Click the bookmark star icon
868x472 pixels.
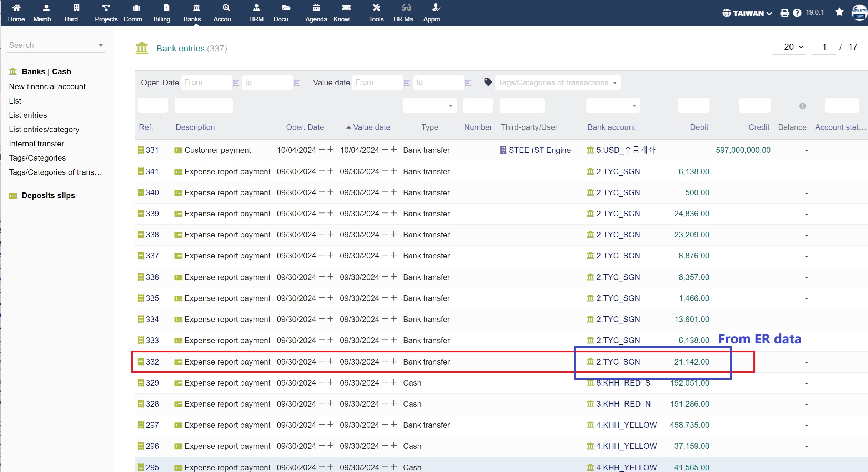coord(839,12)
